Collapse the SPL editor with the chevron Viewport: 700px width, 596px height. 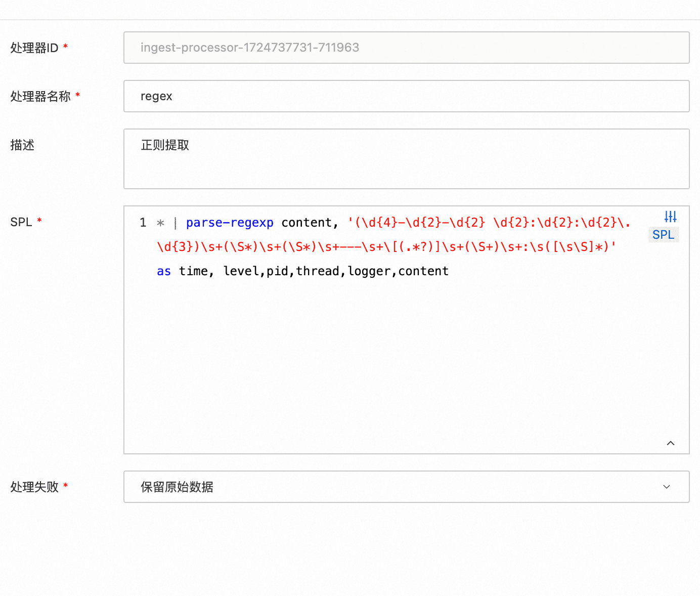(671, 443)
